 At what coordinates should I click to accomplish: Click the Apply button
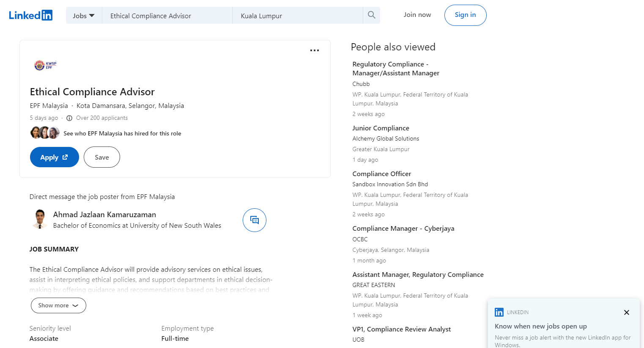coord(55,157)
